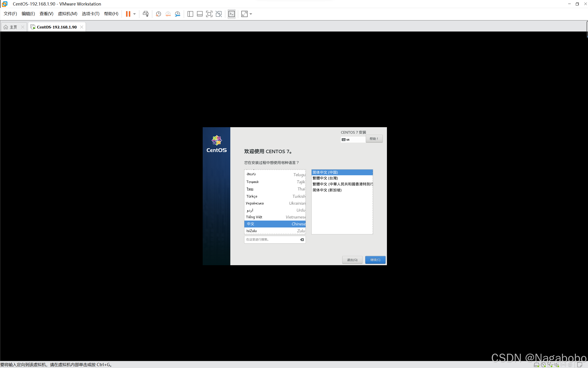Click the stretch guest display icon
Screen dimensions: 588x368
(244, 14)
